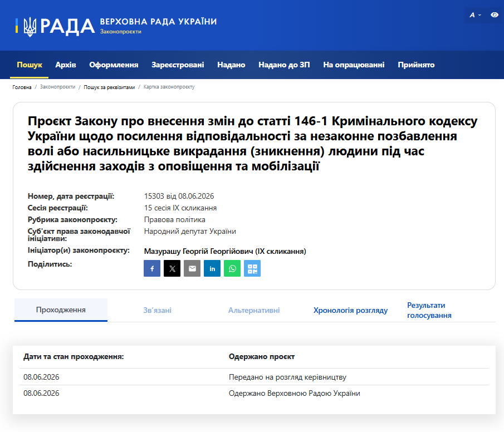The width and height of the screenshot is (504, 432).
Task: Open Прийнято bills section
Action: (x=416, y=65)
